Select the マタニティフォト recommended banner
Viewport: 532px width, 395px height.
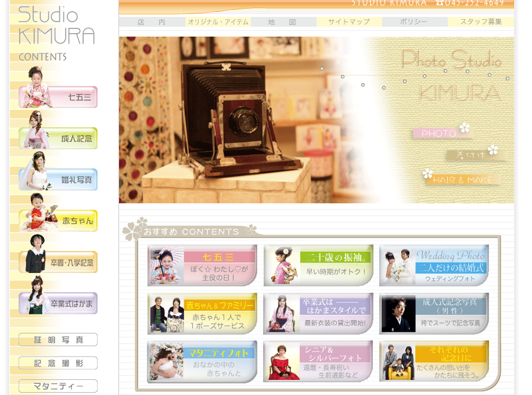pos(202,361)
